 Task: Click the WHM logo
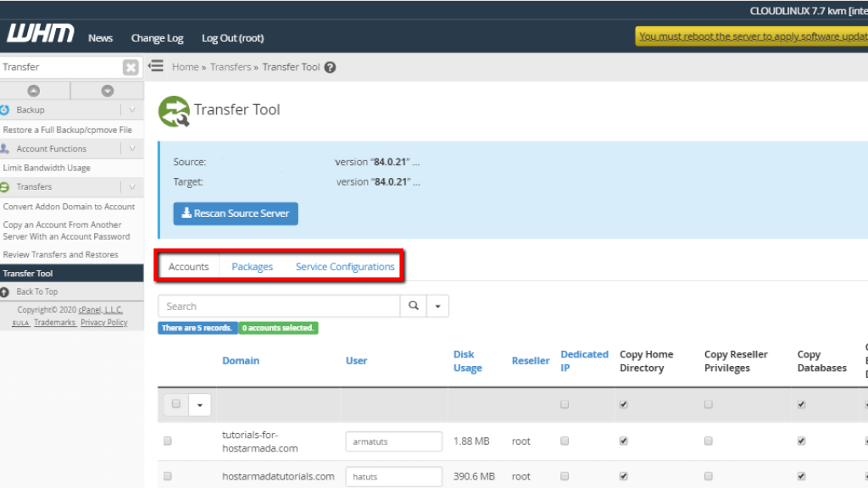(x=40, y=34)
